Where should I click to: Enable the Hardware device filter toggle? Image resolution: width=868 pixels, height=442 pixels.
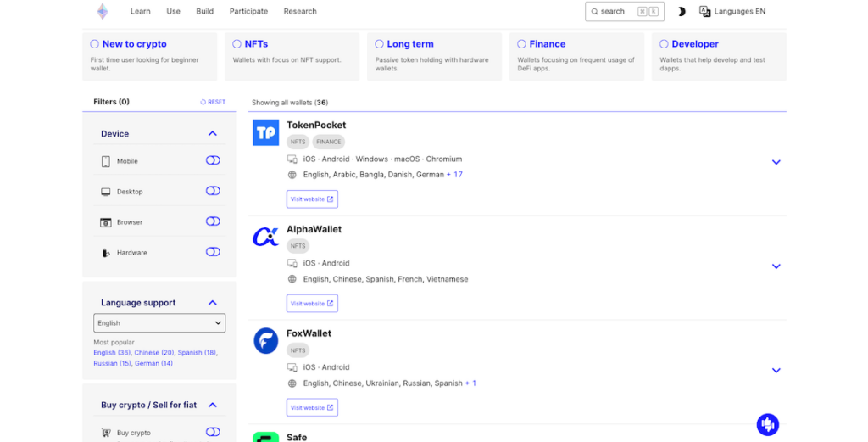[x=213, y=252]
